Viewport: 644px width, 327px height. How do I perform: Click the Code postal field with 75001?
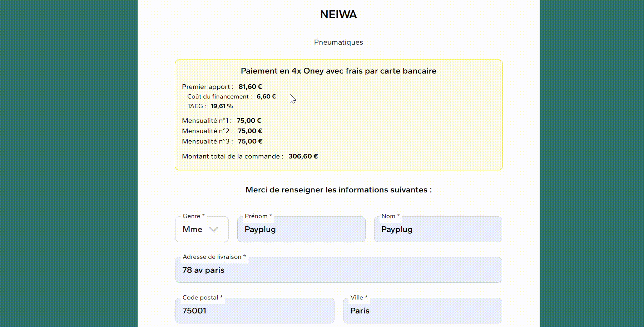pyautogui.click(x=255, y=311)
